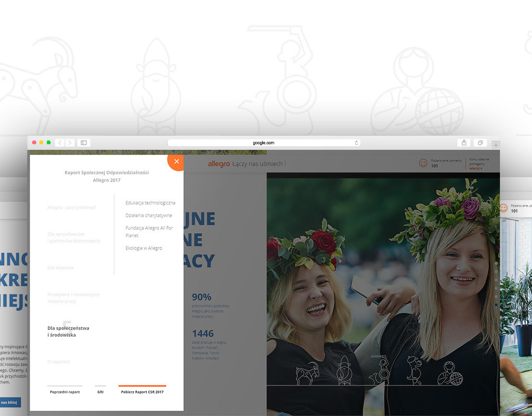Click 'nas bliżej' button in left window
The image size is (532, 416).
click(10, 403)
